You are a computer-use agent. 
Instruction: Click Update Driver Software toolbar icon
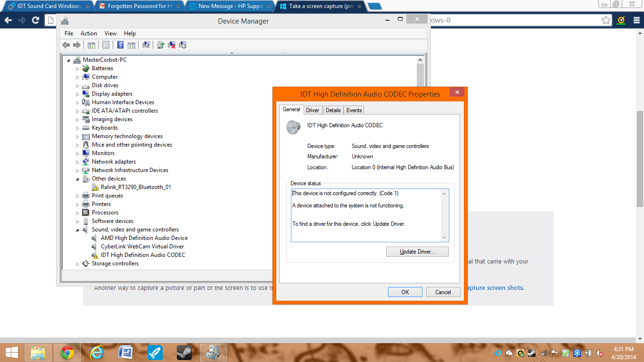point(161,45)
